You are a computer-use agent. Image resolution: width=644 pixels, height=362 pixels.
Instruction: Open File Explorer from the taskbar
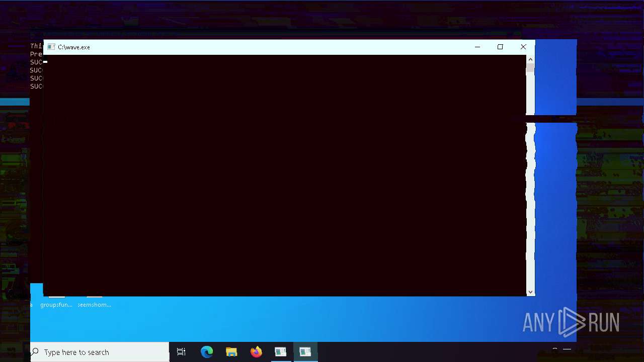pyautogui.click(x=231, y=352)
